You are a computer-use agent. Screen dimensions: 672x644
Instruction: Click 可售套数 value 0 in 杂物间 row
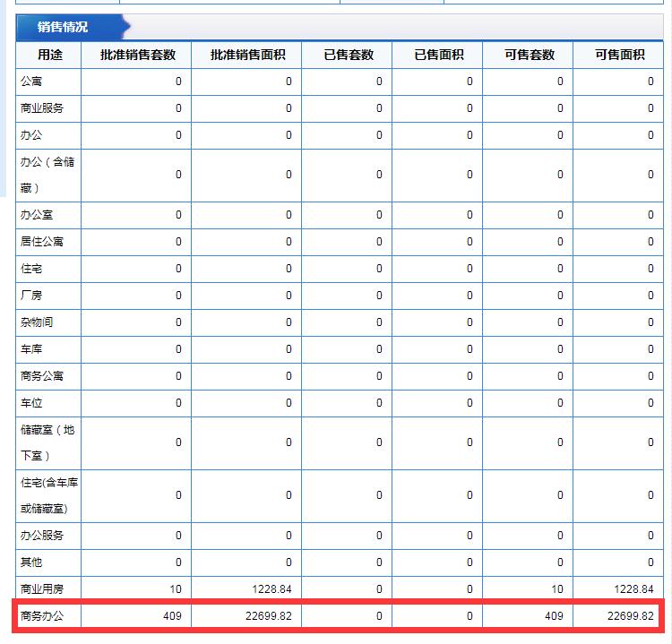(560, 322)
